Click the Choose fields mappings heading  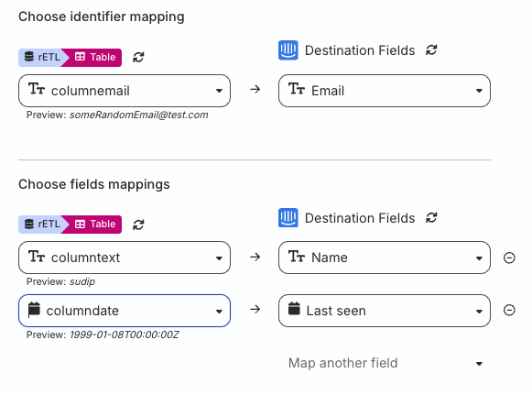94,184
